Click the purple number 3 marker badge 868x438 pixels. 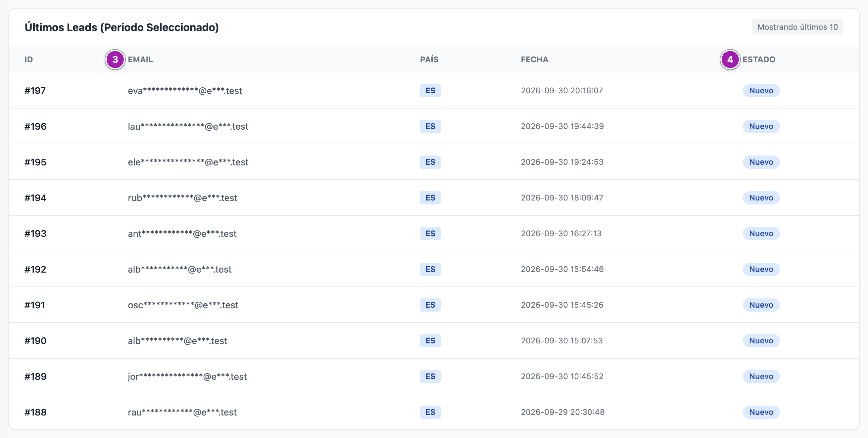[115, 60]
